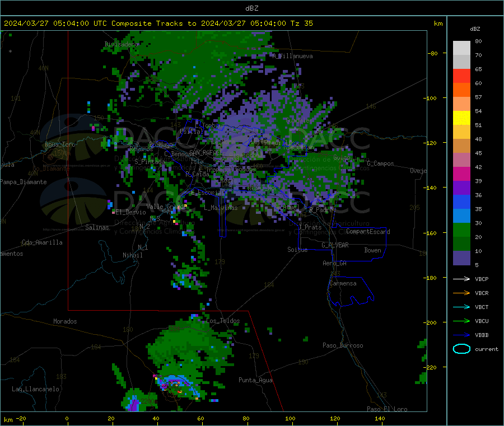This screenshot has width=504, height=426.
Task: Click the green VBCU arrow legend icon
Action: coord(461,321)
